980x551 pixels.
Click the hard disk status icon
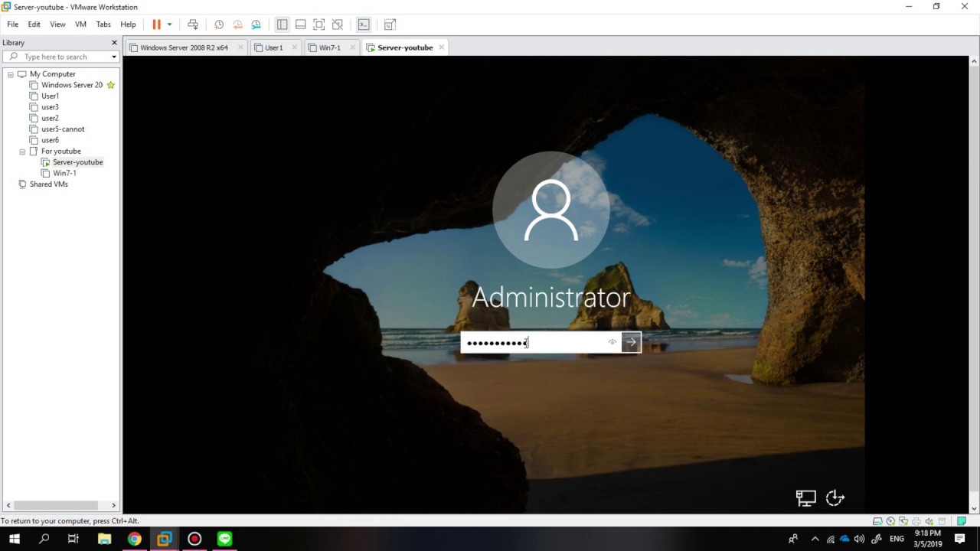click(877, 521)
